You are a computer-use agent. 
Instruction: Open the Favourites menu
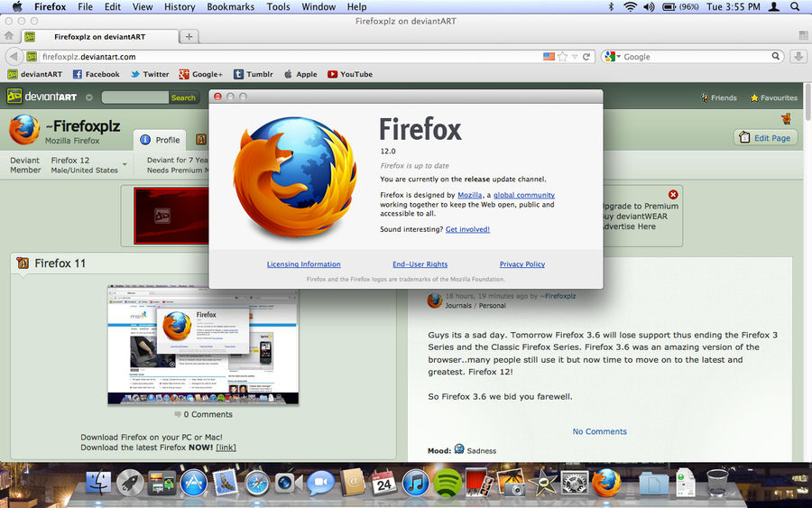tap(774, 97)
